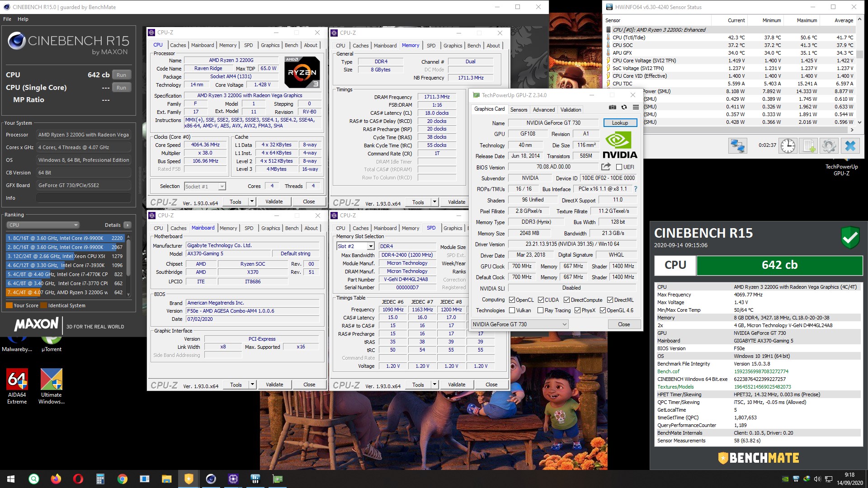Open the Cinebench File menu

[x=7, y=19]
